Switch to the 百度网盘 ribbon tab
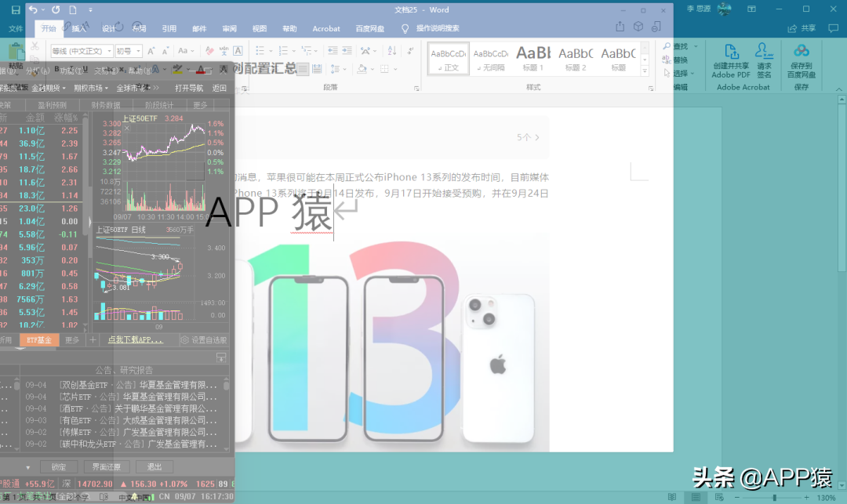 (370, 28)
